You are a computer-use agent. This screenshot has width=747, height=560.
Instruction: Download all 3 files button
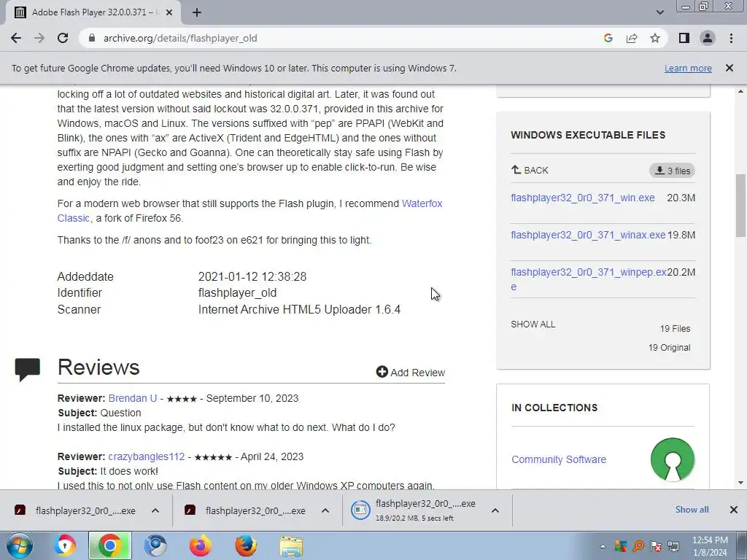[x=672, y=171]
